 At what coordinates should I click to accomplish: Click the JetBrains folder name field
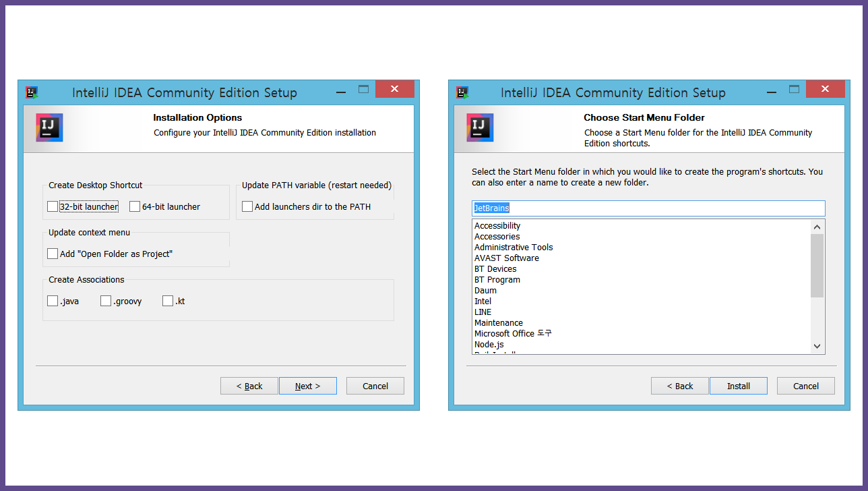click(648, 208)
